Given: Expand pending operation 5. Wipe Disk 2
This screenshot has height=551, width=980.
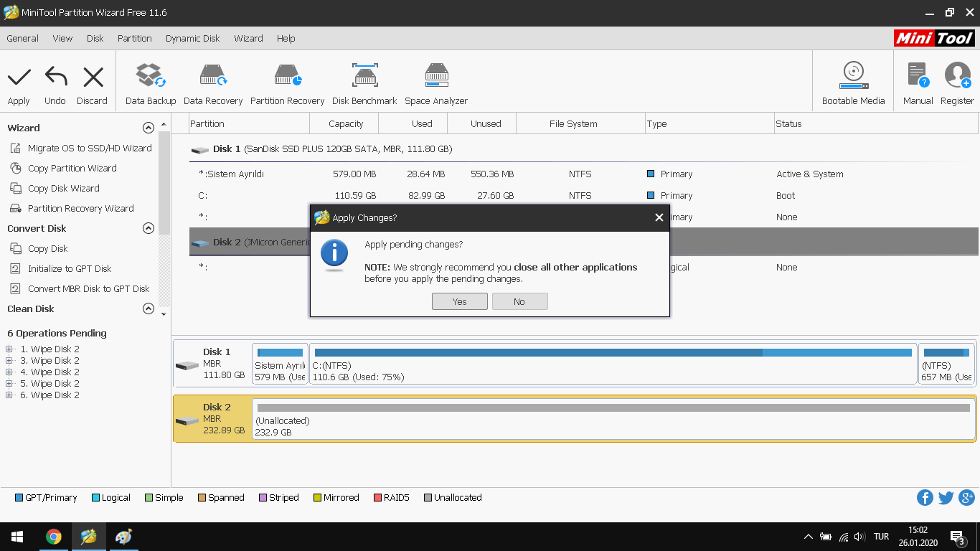Looking at the screenshot, I should (9, 384).
